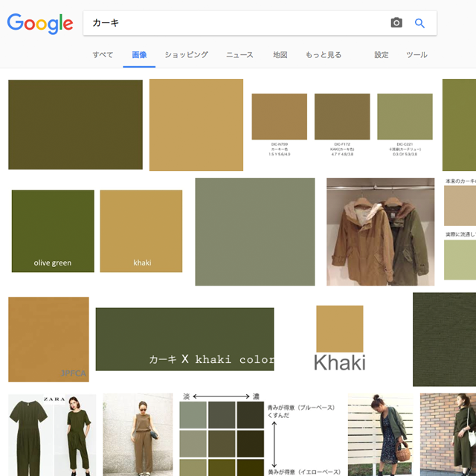Select the 画像 tab
The image size is (476, 476).
[x=139, y=55]
